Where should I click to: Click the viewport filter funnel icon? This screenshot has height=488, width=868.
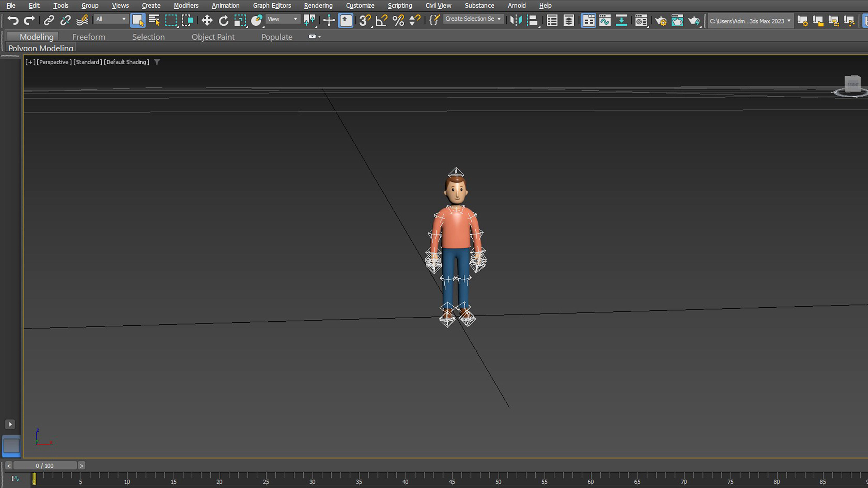(x=157, y=62)
